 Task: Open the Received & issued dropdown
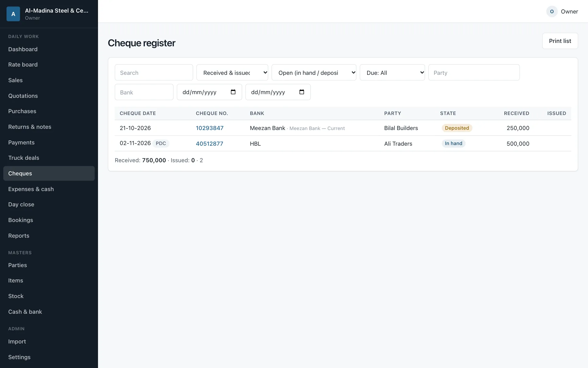tap(232, 73)
